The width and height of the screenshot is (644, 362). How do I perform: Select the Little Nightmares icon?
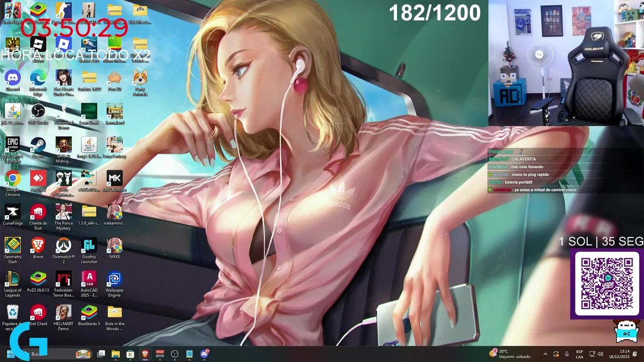(x=64, y=184)
